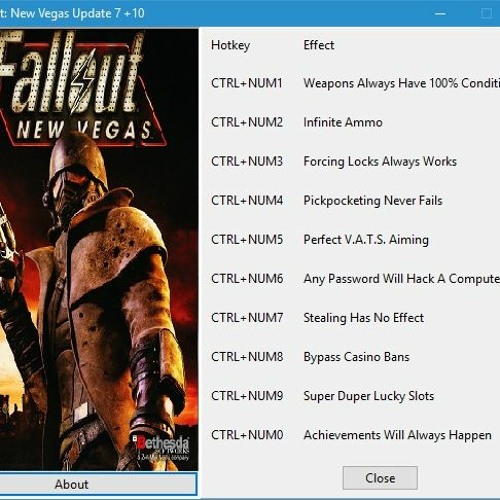
Task: Click the Weapons Always Have 100% Condition effect
Action: point(401,83)
